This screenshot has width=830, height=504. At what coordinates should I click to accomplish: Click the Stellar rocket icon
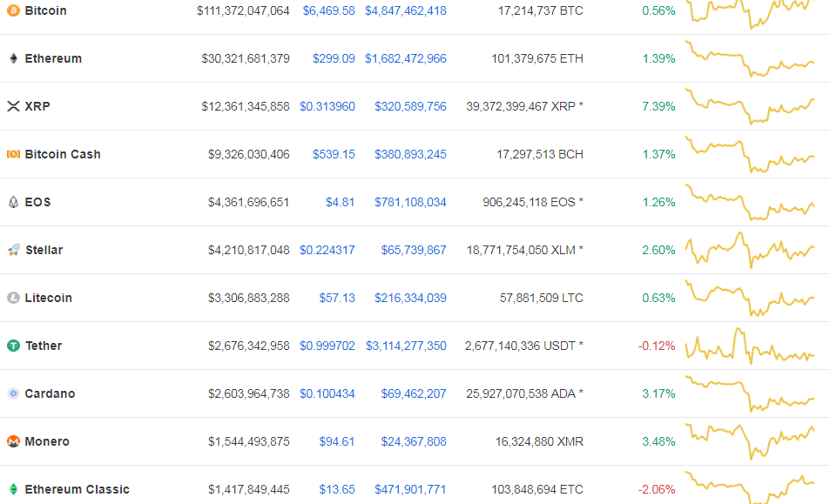click(x=13, y=250)
